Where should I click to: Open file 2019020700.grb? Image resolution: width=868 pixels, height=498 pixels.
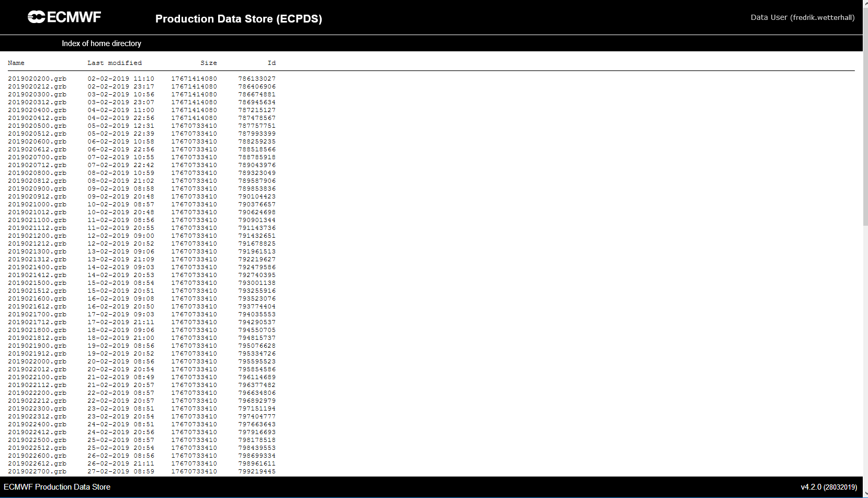(37, 157)
